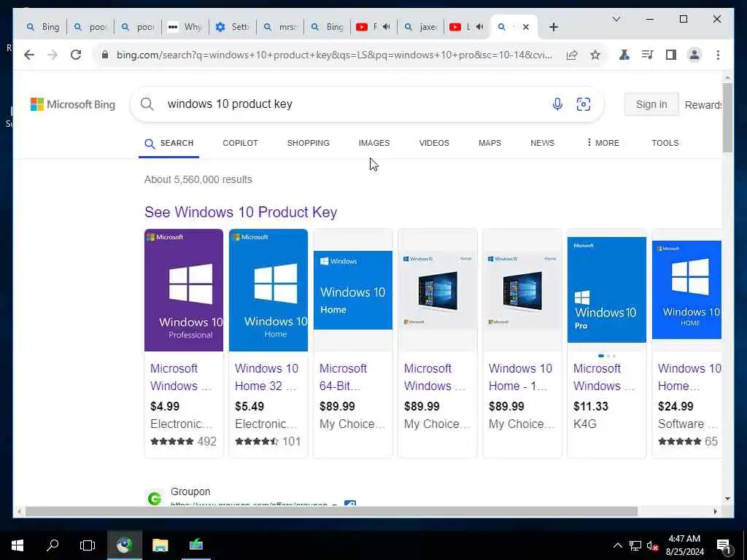This screenshot has height=560, width=747.
Task: Open the Groupon search result
Action: coord(190,491)
